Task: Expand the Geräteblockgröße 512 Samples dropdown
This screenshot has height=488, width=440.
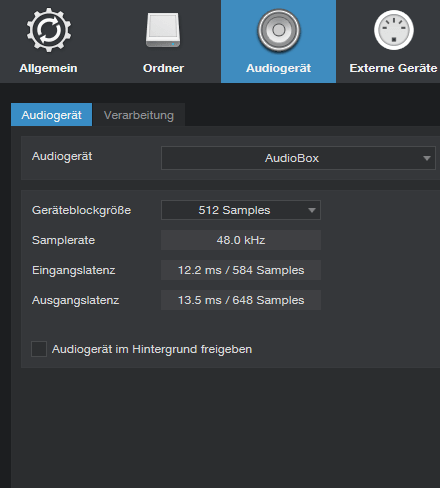Action: pos(241,210)
